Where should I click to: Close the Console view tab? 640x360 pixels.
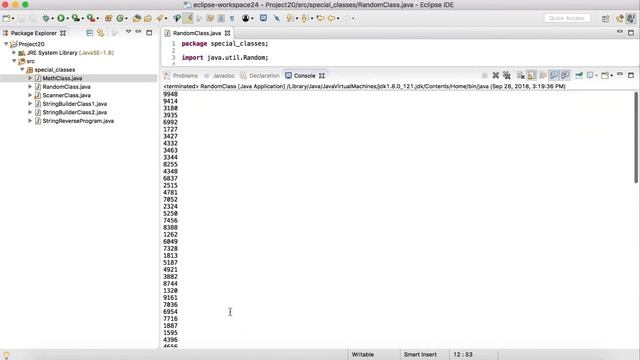[322, 76]
